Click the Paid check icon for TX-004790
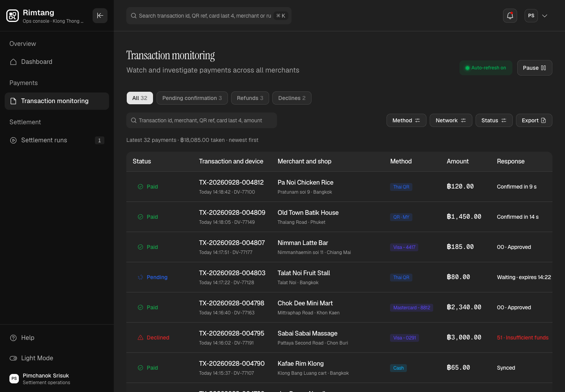Screen dimensions: 565x392 pos(140,368)
